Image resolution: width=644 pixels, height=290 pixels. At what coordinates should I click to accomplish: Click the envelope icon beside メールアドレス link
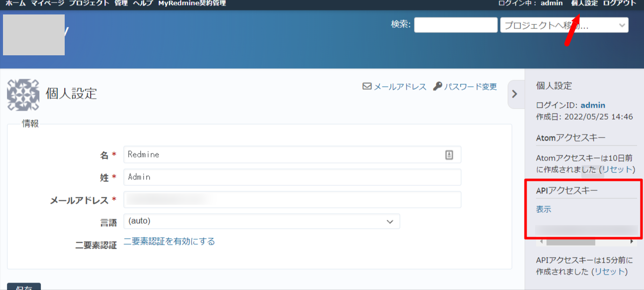[x=367, y=86]
